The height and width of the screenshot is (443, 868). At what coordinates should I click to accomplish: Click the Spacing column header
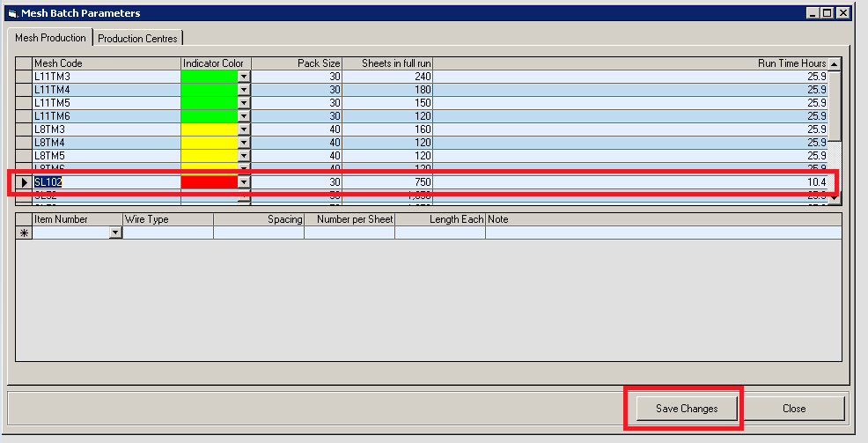259,219
